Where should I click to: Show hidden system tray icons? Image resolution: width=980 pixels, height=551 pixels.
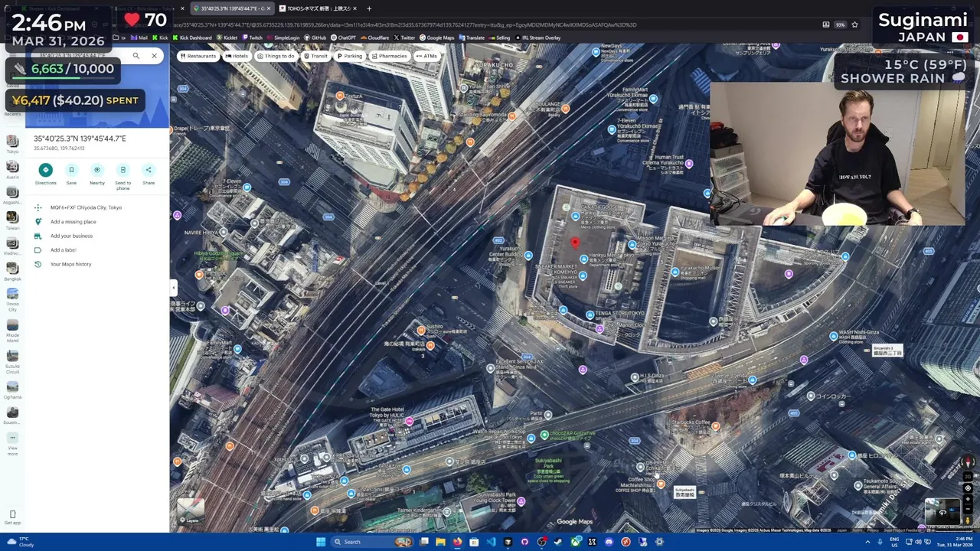(867, 542)
